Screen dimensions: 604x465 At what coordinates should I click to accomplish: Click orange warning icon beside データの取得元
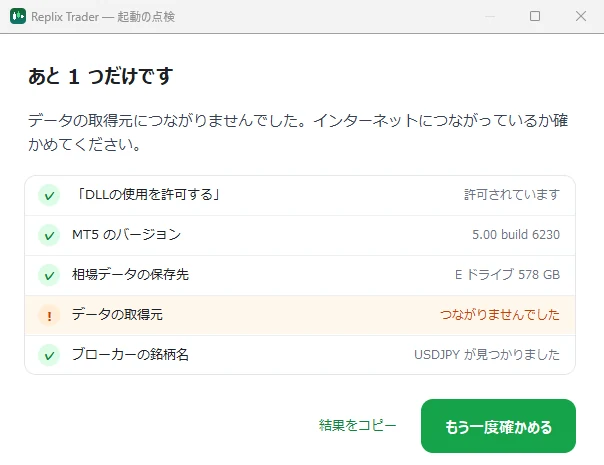(49, 316)
